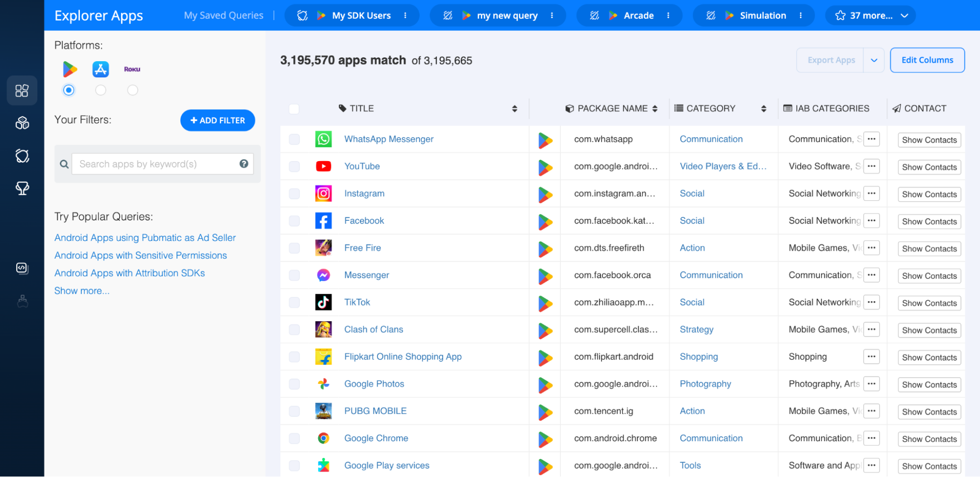
Task: Expand the 37 more saved queries dropdown
Action: [x=871, y=16]
